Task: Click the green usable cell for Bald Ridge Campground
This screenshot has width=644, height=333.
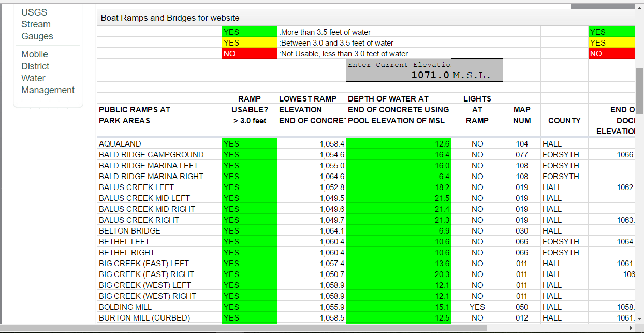Action: 249,155
